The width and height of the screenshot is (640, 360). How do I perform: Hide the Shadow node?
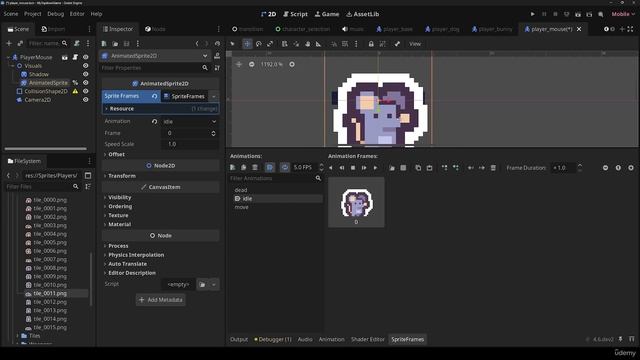coord(86,74)
